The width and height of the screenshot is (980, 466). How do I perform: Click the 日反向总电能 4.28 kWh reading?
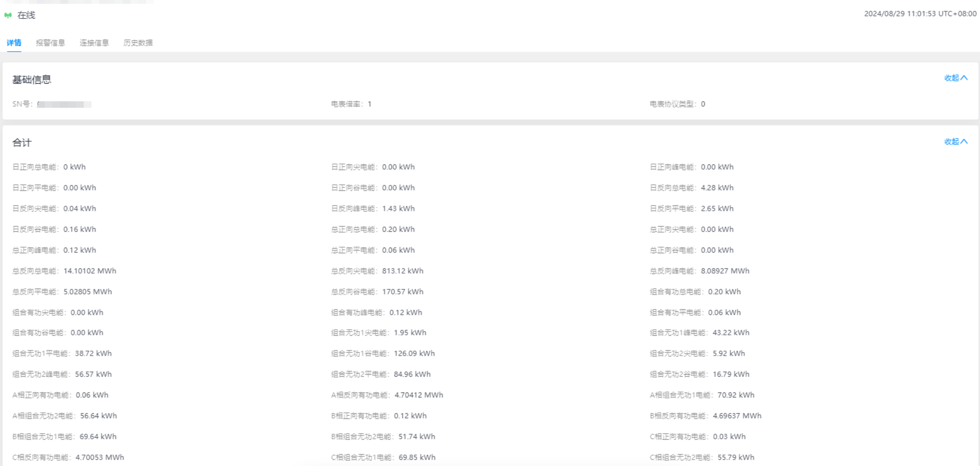(x=717, y=188)
